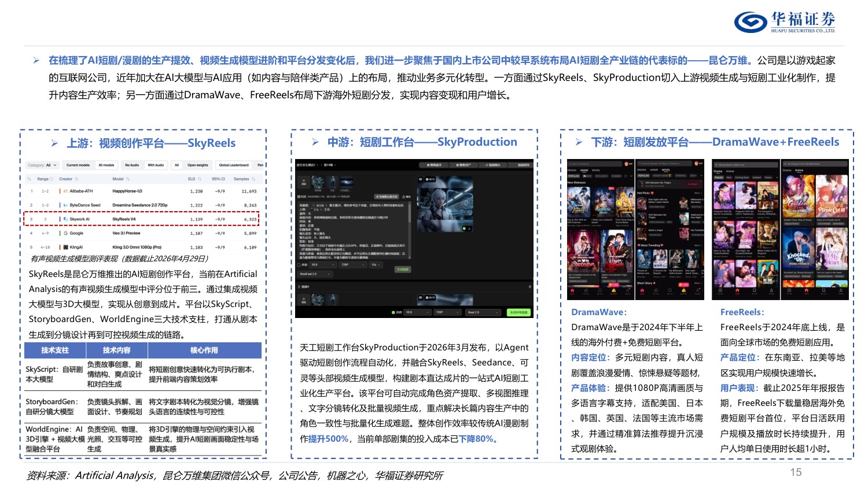Select All models filter in leaderboard
Screen dimensions: 868x488
106,165
